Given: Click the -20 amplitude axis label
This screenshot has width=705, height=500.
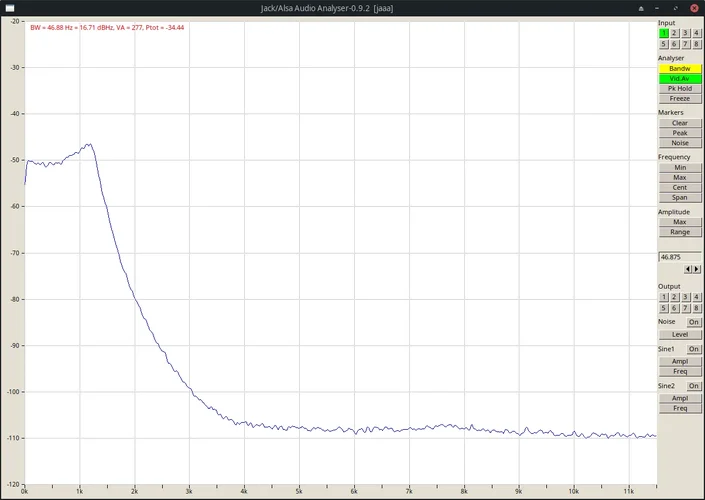Looking at the screenshot, I should coord(15,21).
